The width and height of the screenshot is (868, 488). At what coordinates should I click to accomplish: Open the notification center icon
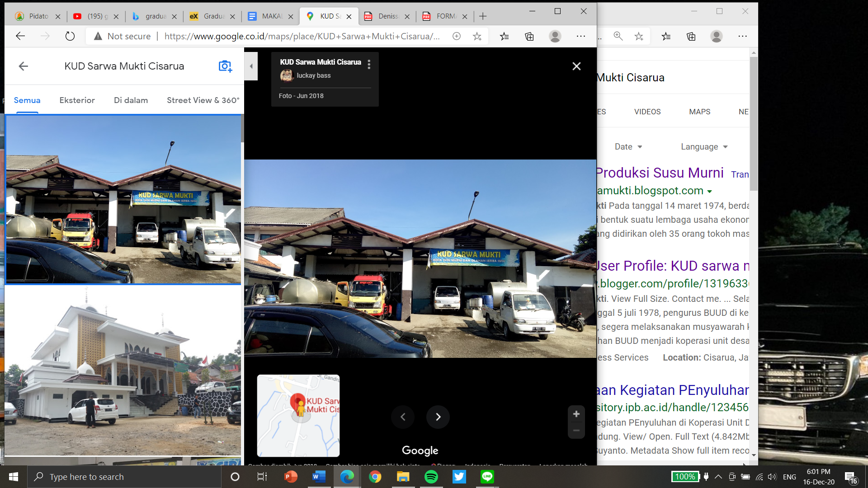(x=850, y=477)
